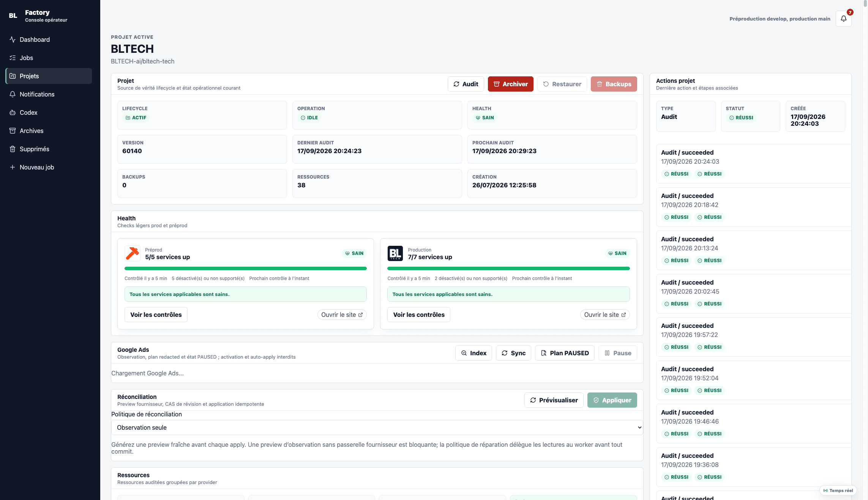Screen dimensions: 868x500
Task: Click the Préprod hammer logo
Action: point(133,253)
